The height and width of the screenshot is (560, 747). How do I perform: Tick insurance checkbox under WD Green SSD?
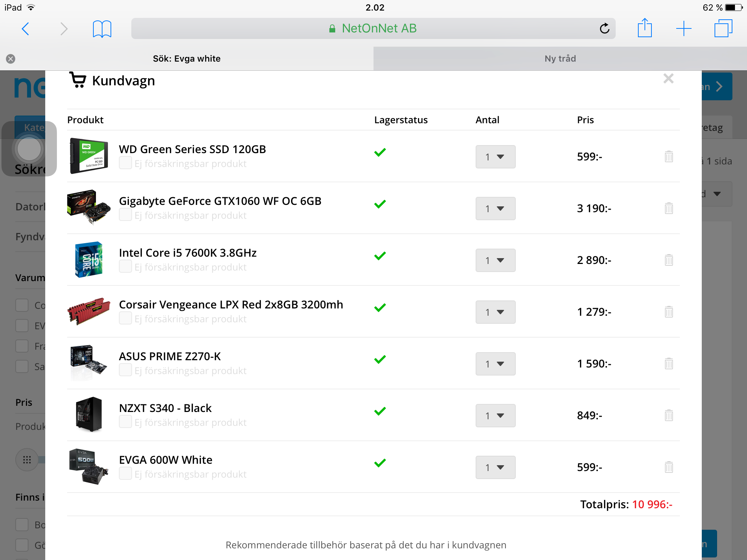pyautogui.click(x=125, y=163)
